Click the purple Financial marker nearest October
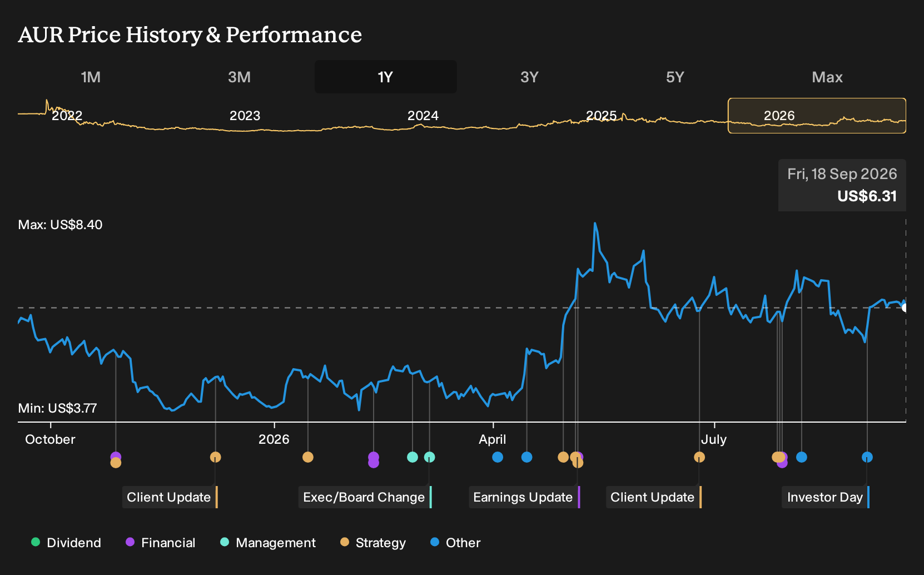The width and height of the screenshot is (924, 575). pyautogui.click(x=116, y=457)
